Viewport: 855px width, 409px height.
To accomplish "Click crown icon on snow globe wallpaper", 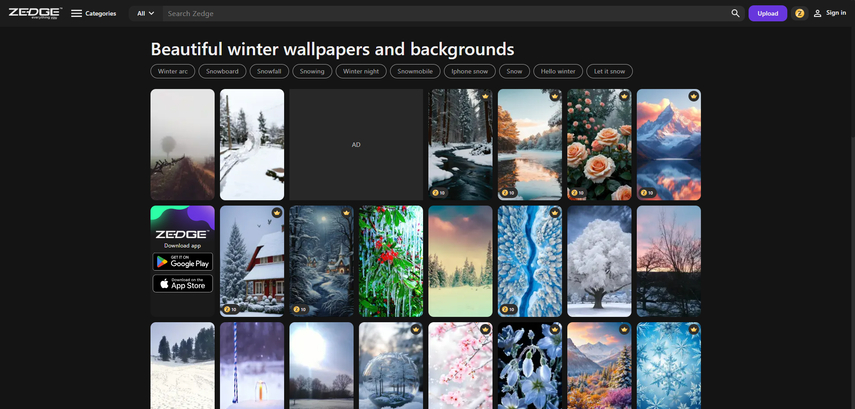I will point(416,329).
